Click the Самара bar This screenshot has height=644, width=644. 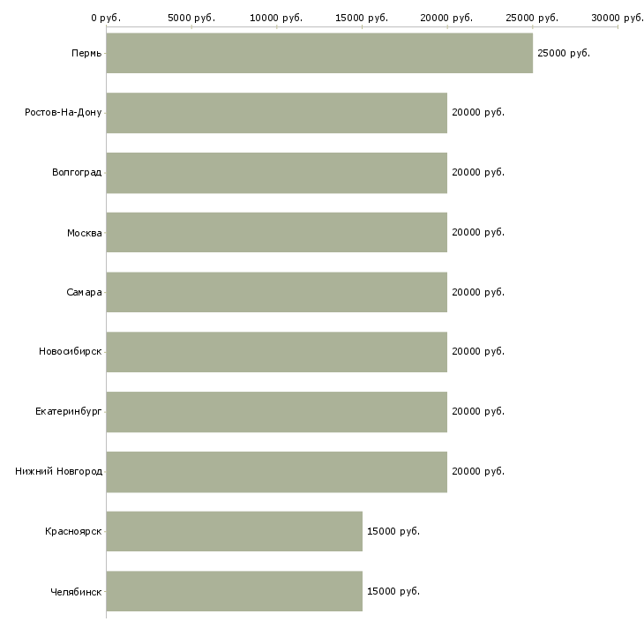point(276,292)
